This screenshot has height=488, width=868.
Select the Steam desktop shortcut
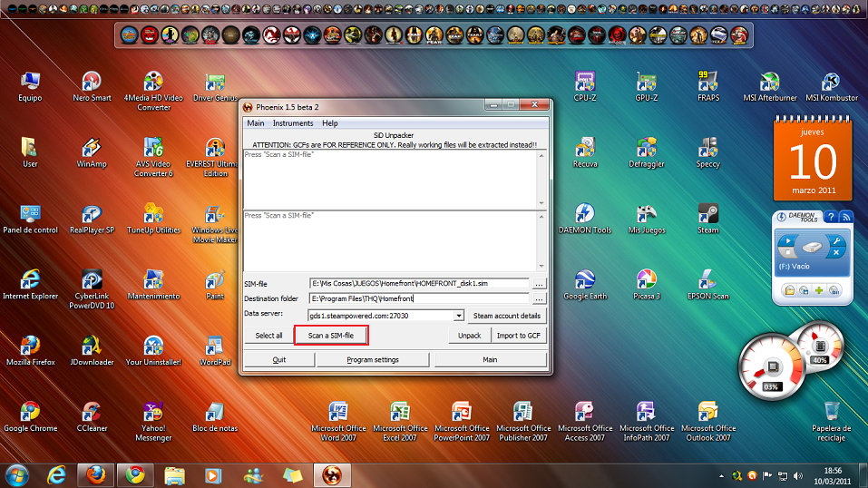pyautogui.click(x=708, y=219)
